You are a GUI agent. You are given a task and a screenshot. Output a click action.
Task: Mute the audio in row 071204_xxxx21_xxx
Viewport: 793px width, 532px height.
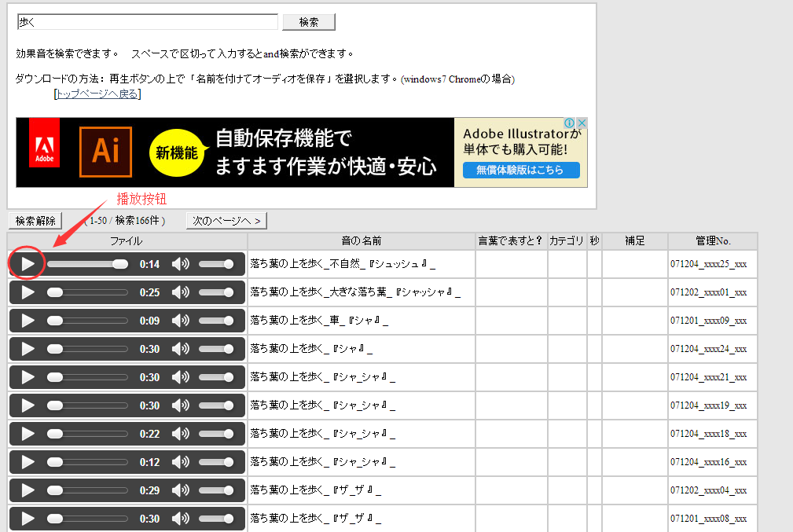[x=181, y=377]
